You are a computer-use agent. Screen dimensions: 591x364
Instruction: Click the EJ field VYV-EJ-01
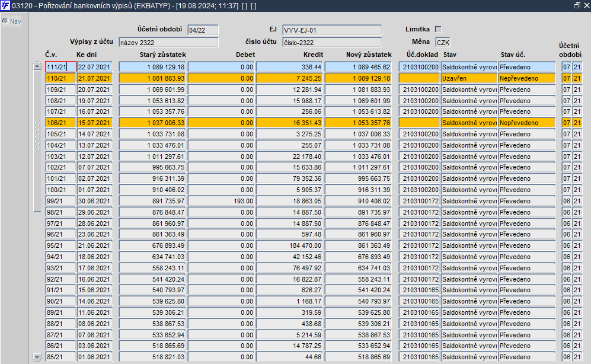(332, 30)
